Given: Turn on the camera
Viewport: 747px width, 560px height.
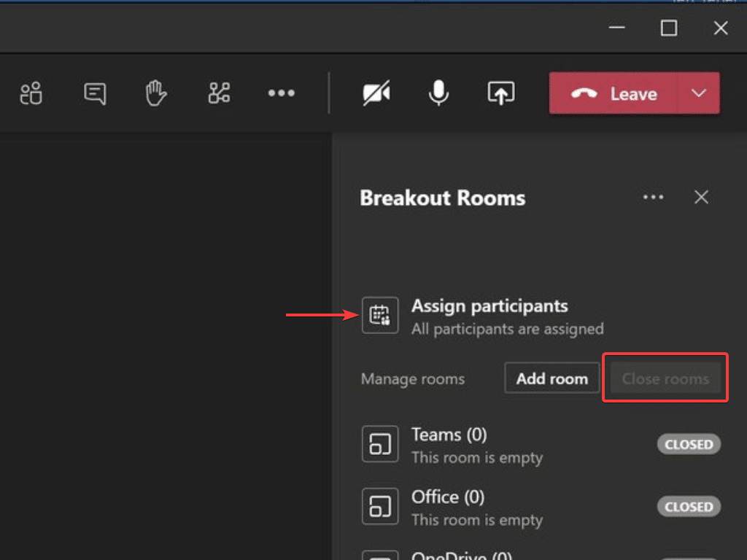Looking at the screenshot, I should (376, 93).
